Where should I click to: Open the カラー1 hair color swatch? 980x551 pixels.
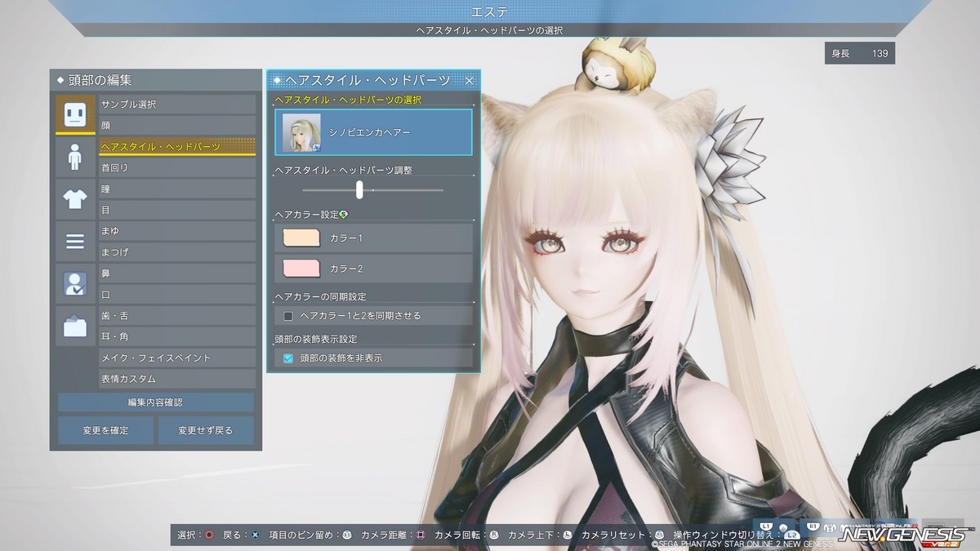coord(301,238)
